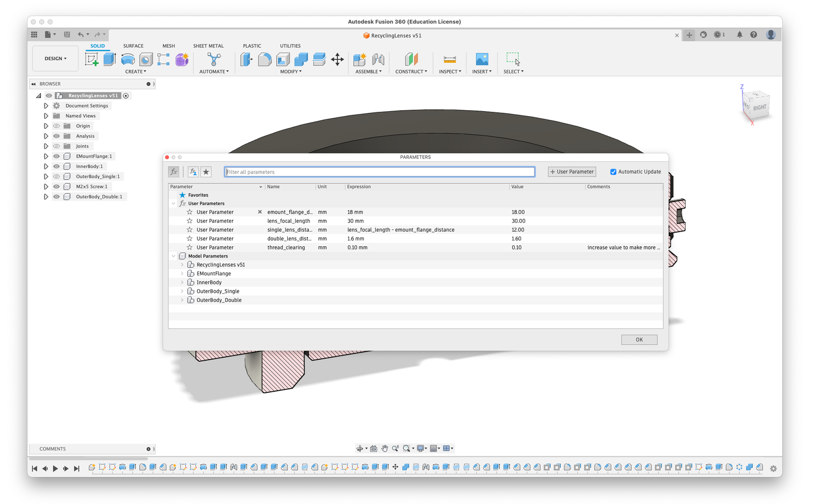Select the Shell tool
The height and width of the screenshot is (504, 816).
(283, 59)
